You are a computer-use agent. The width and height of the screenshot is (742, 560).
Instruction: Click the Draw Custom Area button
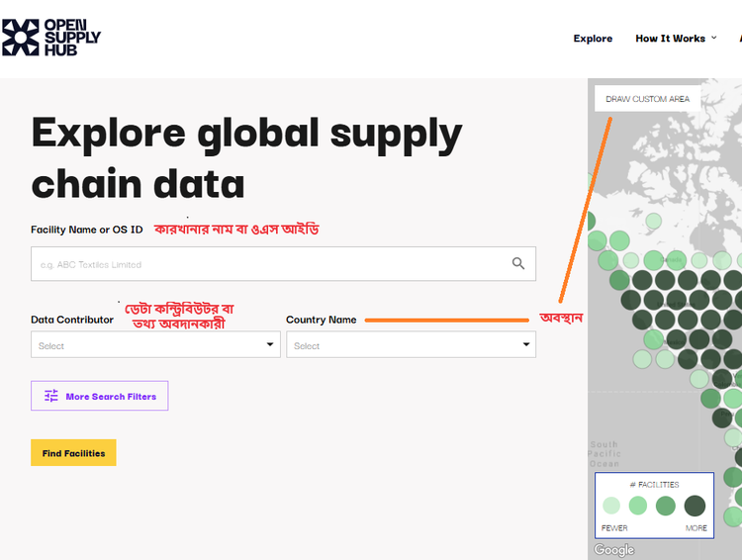[x=648, y=99]
